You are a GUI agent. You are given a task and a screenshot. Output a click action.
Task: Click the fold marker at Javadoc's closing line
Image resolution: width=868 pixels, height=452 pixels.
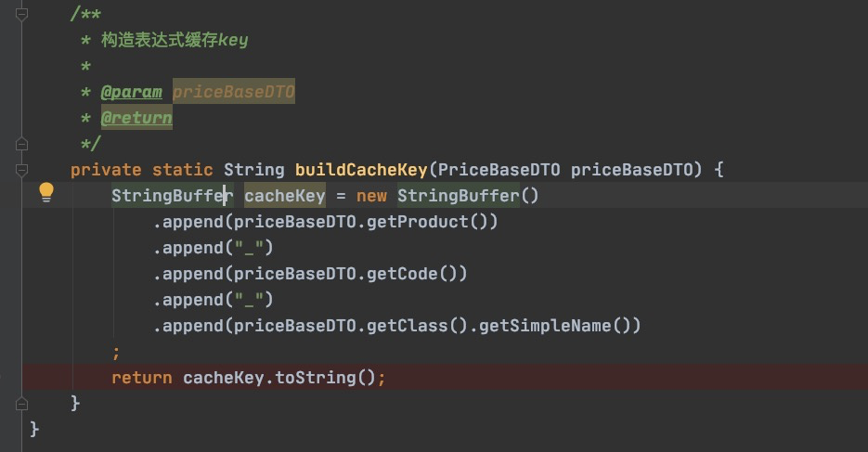point(22,144)
